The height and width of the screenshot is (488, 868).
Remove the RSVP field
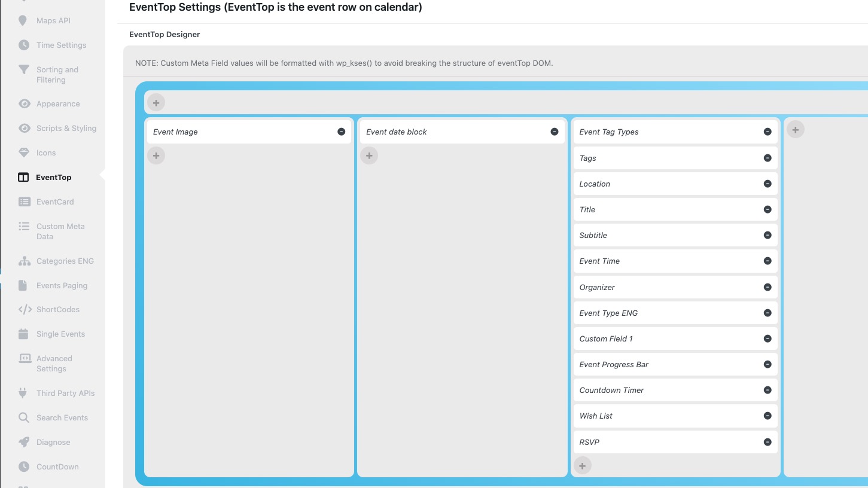pos(768,443)
